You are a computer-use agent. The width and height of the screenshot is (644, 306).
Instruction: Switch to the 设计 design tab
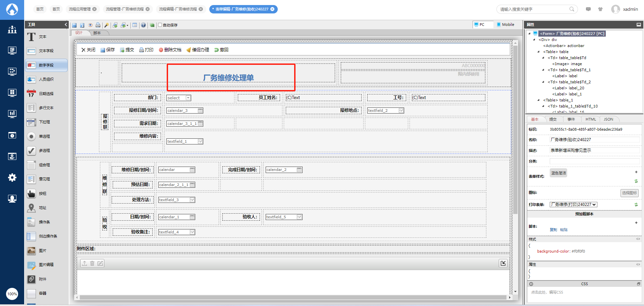click(79, 33)
